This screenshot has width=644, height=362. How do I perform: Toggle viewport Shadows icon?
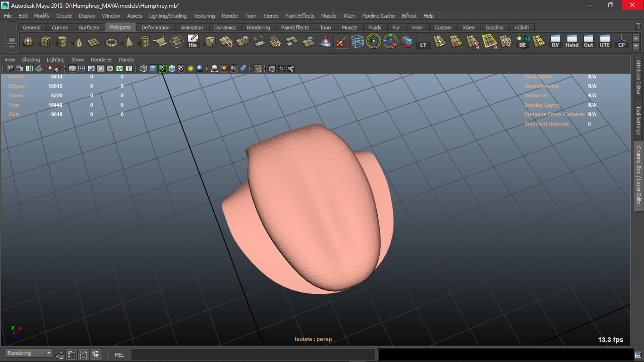pyautogui.click(x=200, y=69)
